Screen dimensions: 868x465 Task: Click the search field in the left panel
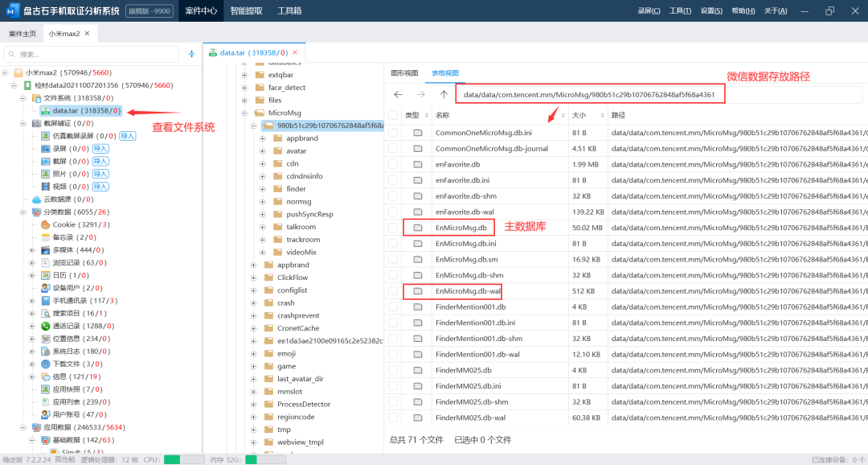click(x=92, y=55)
